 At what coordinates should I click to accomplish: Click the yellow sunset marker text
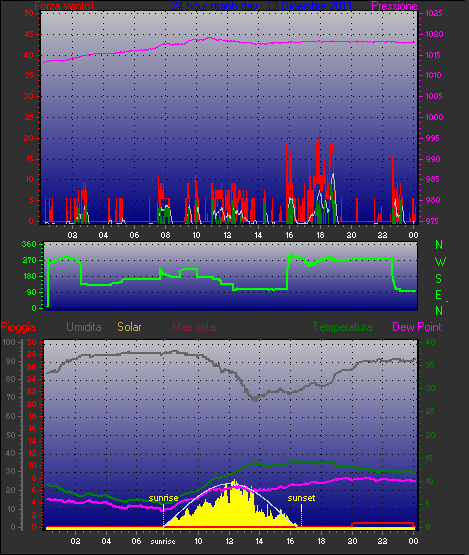click(x=301, y=498)
